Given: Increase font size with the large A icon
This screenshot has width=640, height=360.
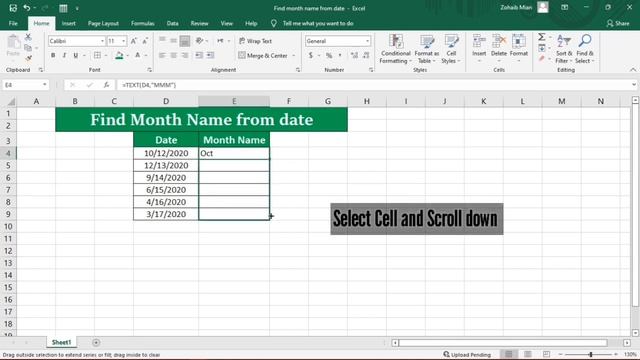Looking at the screenshot, I should [134, 41].
